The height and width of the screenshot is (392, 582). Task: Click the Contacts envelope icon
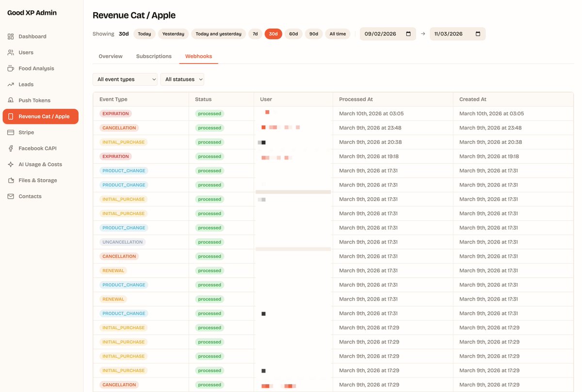(x=11, y=196)
